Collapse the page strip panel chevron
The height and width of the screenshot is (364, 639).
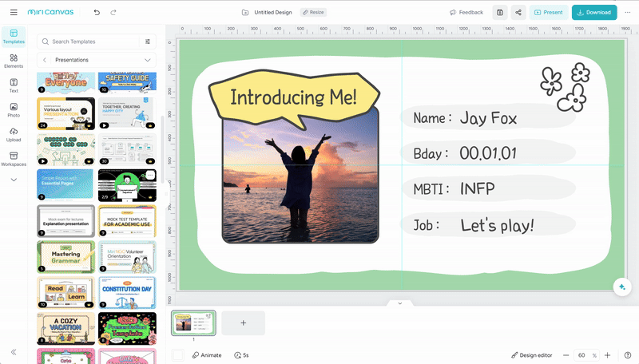coord(399,303)
